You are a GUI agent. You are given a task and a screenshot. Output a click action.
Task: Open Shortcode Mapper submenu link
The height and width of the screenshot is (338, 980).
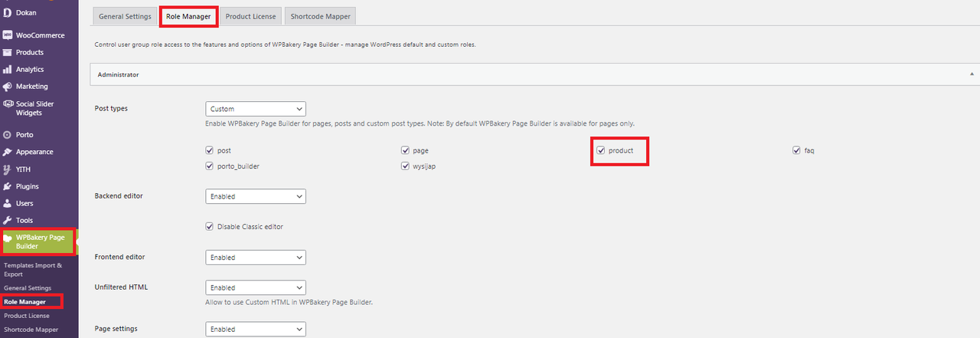29,330
